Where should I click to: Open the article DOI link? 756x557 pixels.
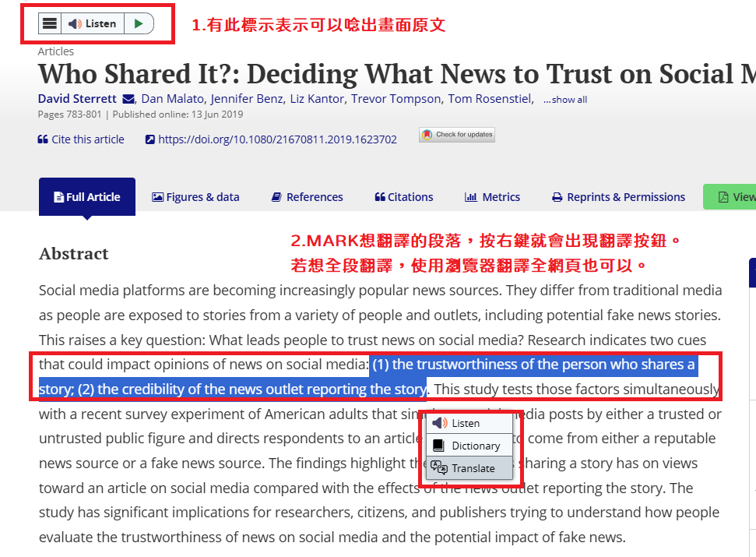[271, 139]
